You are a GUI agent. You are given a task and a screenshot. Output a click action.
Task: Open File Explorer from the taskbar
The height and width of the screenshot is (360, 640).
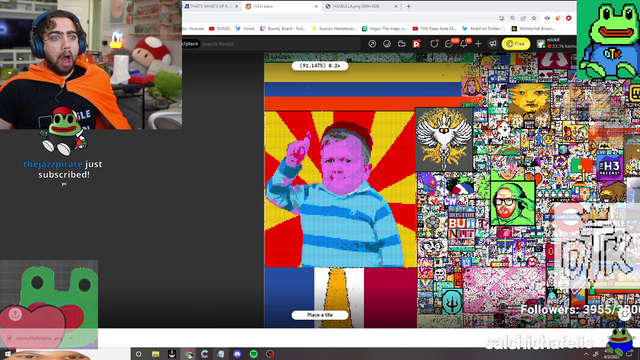point(155,354)
